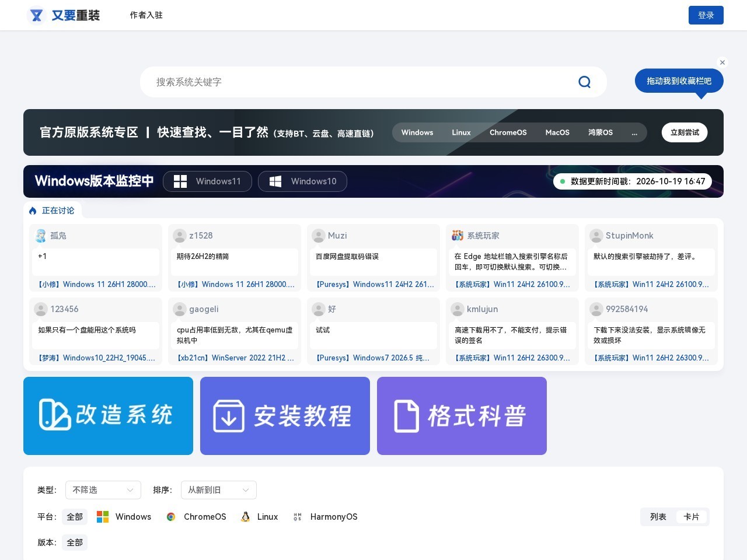The width and height of the screenshot is (747, 560).
Task: Click the Windows platform logo icon
Action: [x=103, y=517]
